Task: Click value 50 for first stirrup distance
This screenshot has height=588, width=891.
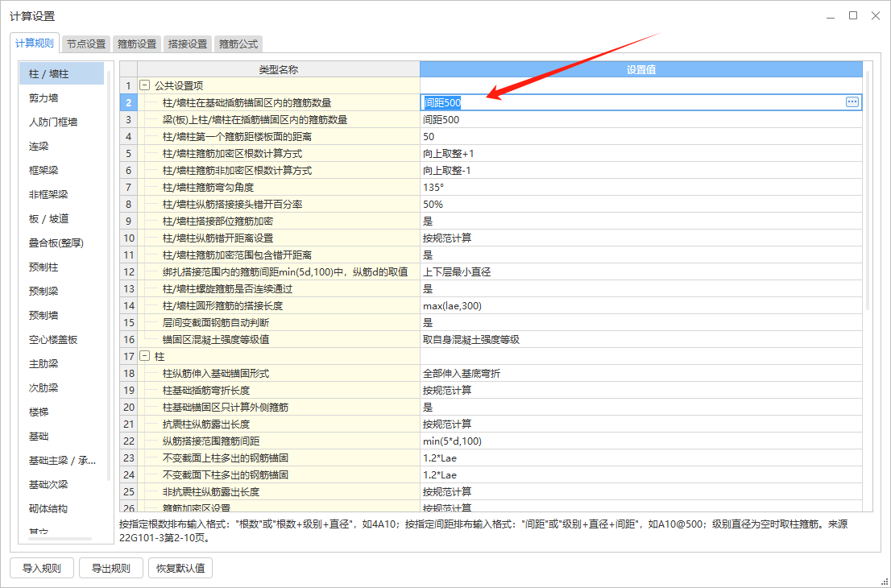Action: [641, 136]
